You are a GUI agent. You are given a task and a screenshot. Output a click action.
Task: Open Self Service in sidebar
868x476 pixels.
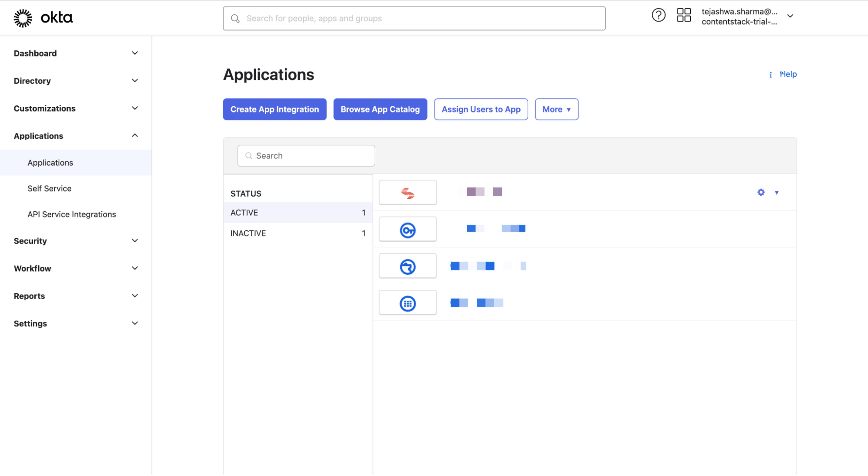pos(49,189)
